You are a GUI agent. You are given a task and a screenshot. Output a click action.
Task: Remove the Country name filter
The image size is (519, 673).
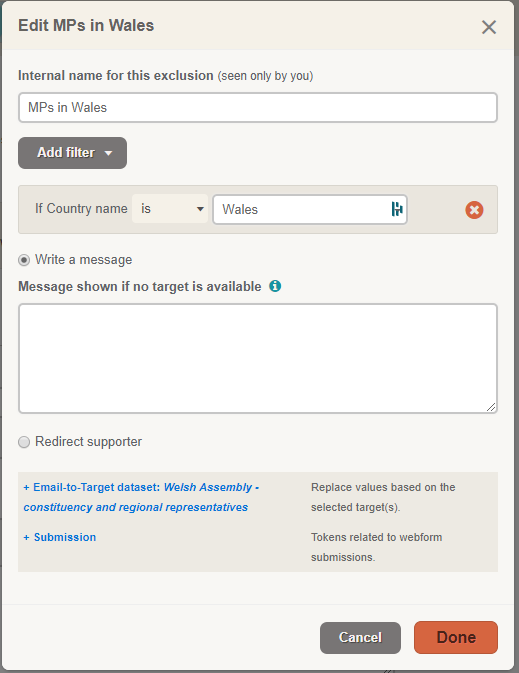coord(474,210)
